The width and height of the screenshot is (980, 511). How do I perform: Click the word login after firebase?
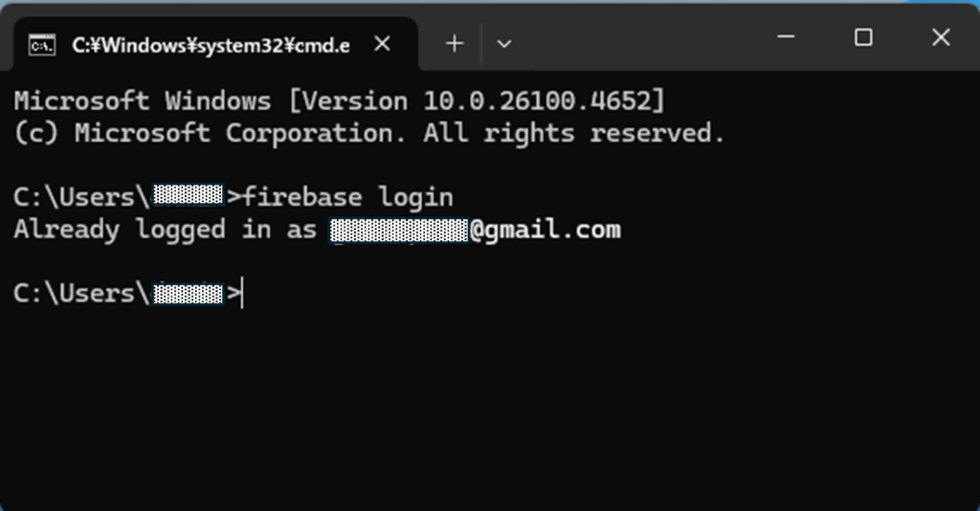415,197
